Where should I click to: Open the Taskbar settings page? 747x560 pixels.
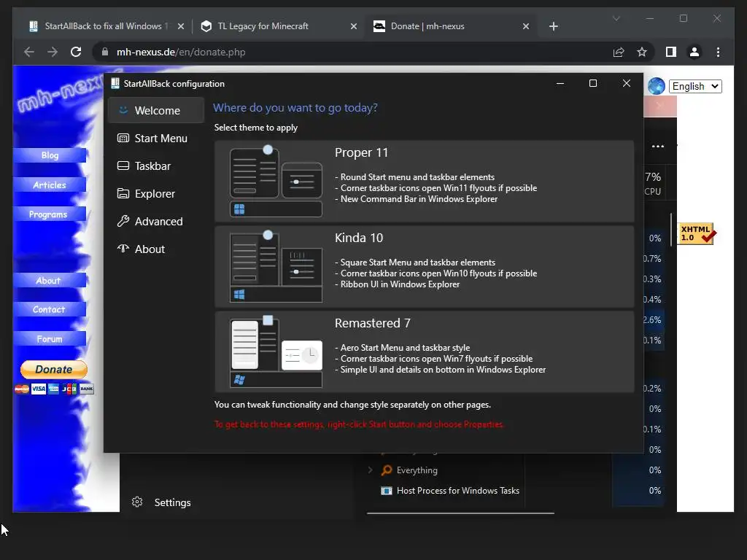coord(156,166)
